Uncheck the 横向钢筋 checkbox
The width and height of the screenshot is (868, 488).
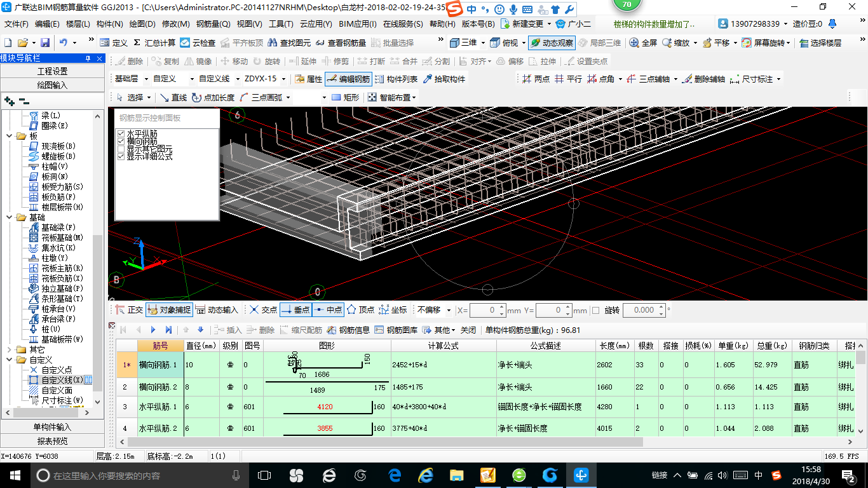pos(121,141)
